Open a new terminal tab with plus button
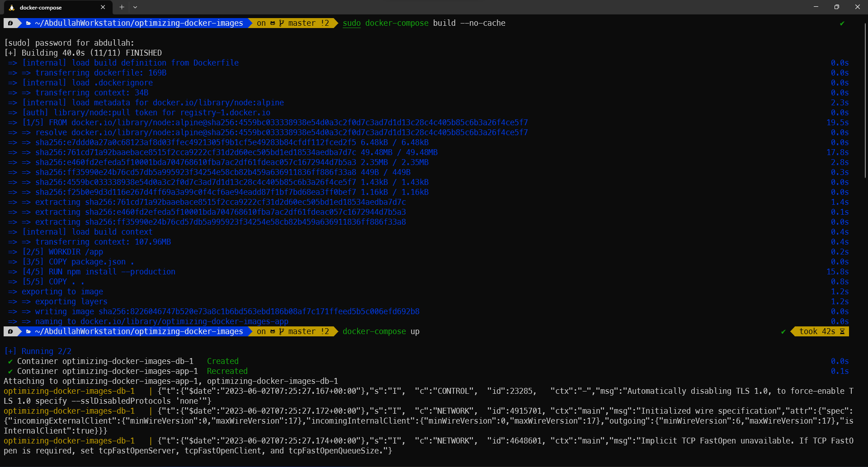The height and width of the screenshot is (467, 868). pyautogui.click(x=122, y=7)
